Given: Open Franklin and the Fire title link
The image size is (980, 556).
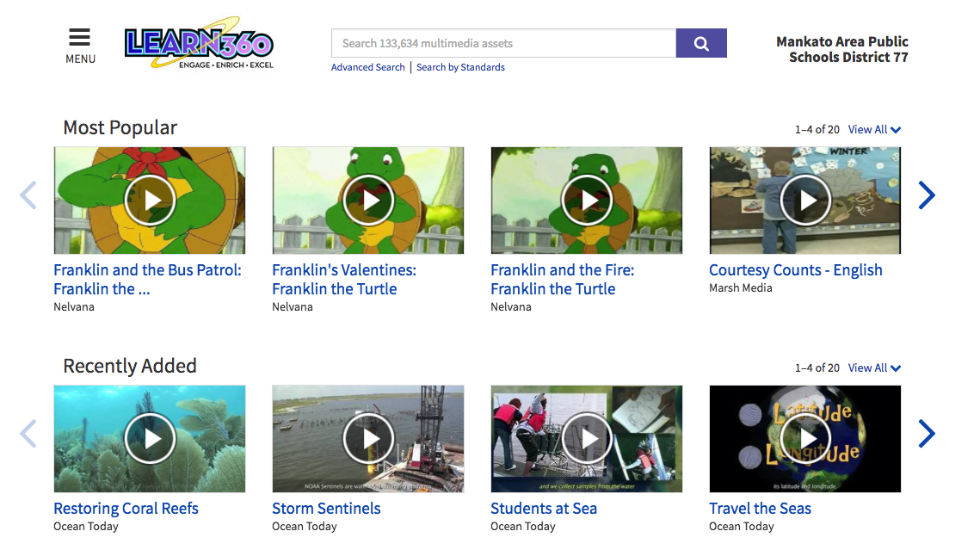Looking at the screenshot, I should (563, 280).
